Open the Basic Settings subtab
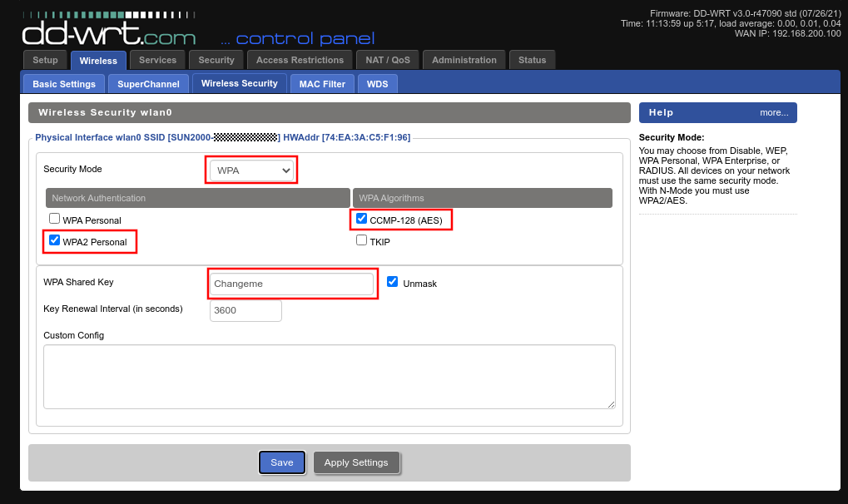This screenshot has width=848, height=504. coord(64,84)
